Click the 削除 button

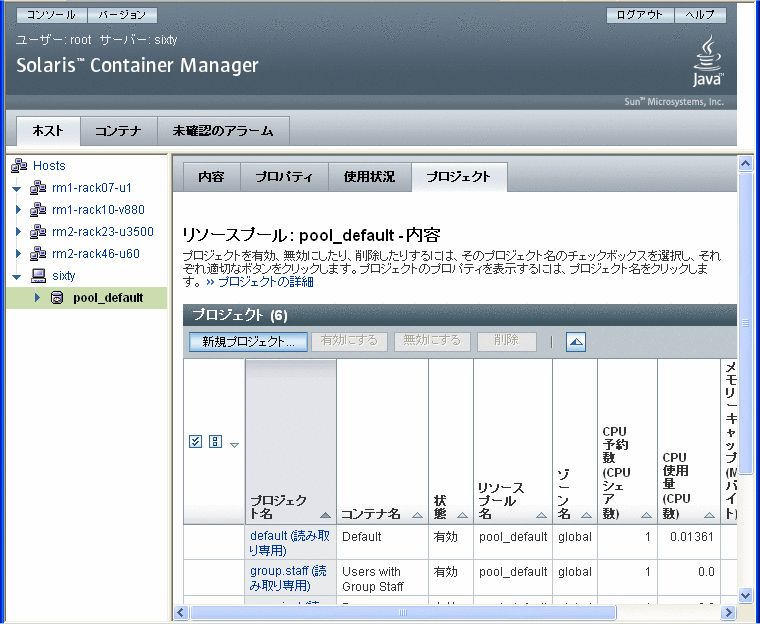click(507, 341)
